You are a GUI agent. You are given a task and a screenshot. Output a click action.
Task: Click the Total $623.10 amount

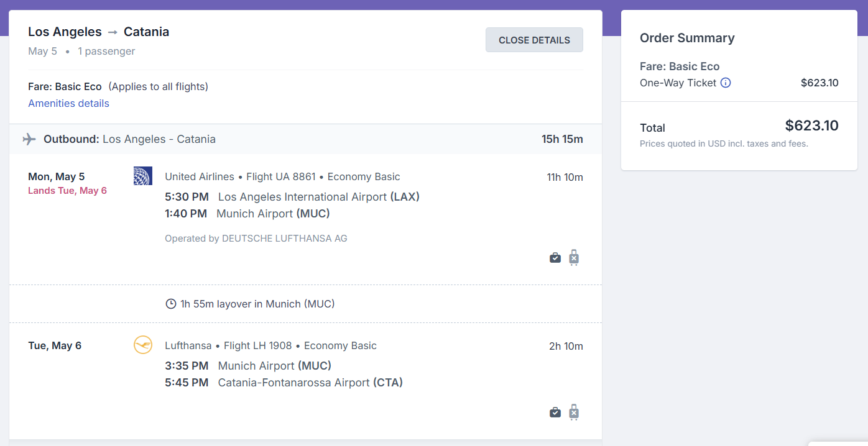[811, 125]
